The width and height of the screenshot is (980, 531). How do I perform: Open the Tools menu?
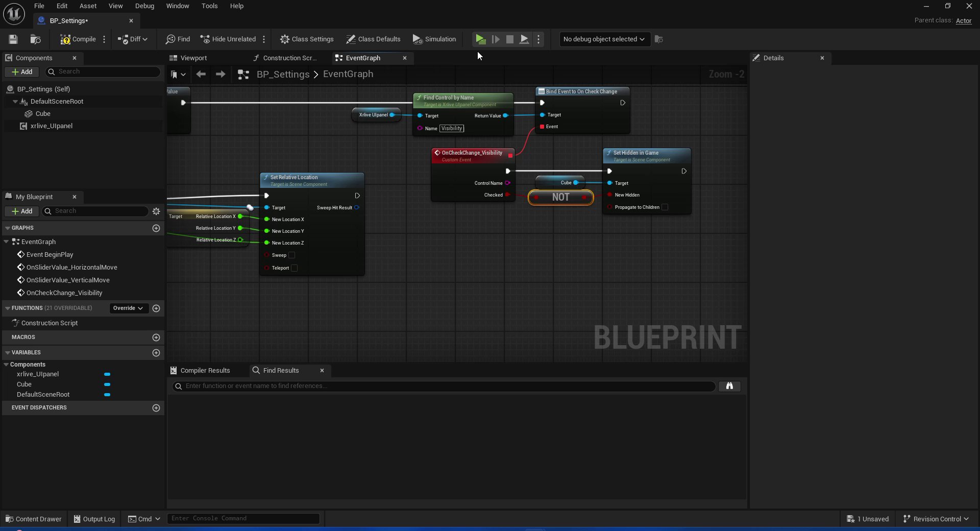click(209, 6)
